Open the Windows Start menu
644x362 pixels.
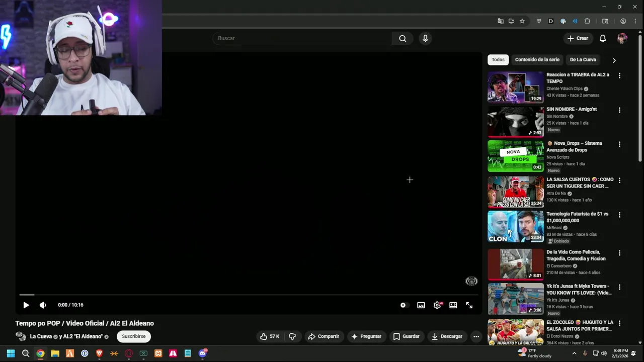11,353
